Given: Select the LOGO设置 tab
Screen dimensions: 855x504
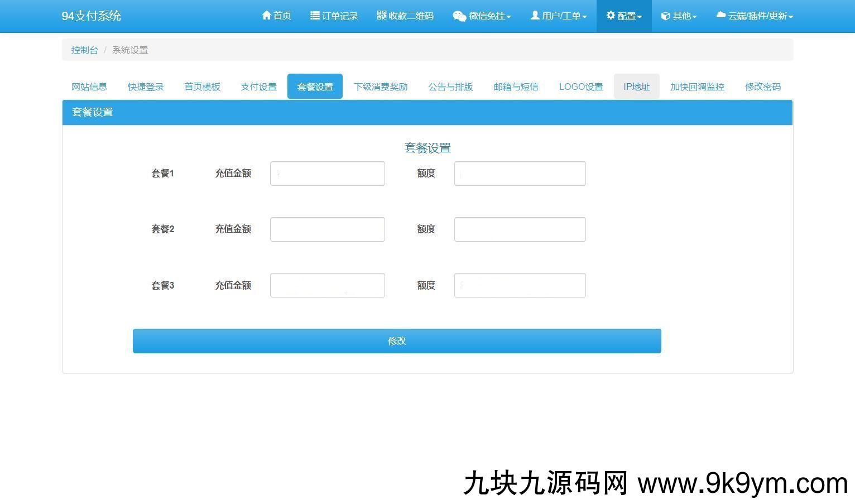Looking at the screenshot, I should 580,87.
